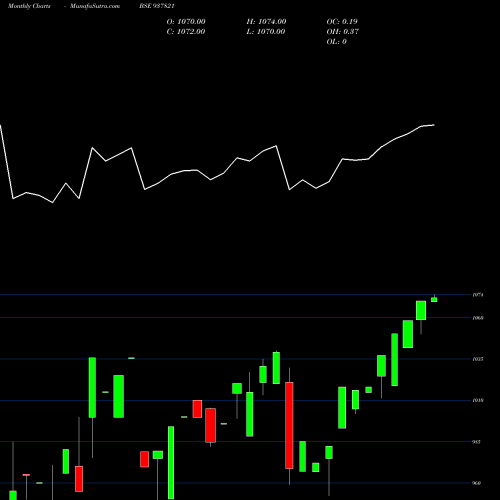Screen dimensions: 500x500
Task: Click the 1074 price axis label
Action: click(478, 295)
